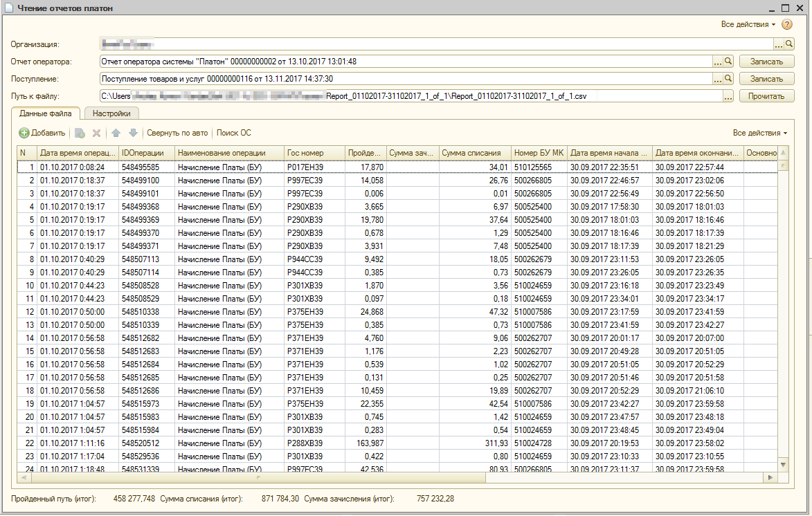Click total Сумма зачисления 757 232,28
Viewport: 812px width, 516px height.
[435, 499]
